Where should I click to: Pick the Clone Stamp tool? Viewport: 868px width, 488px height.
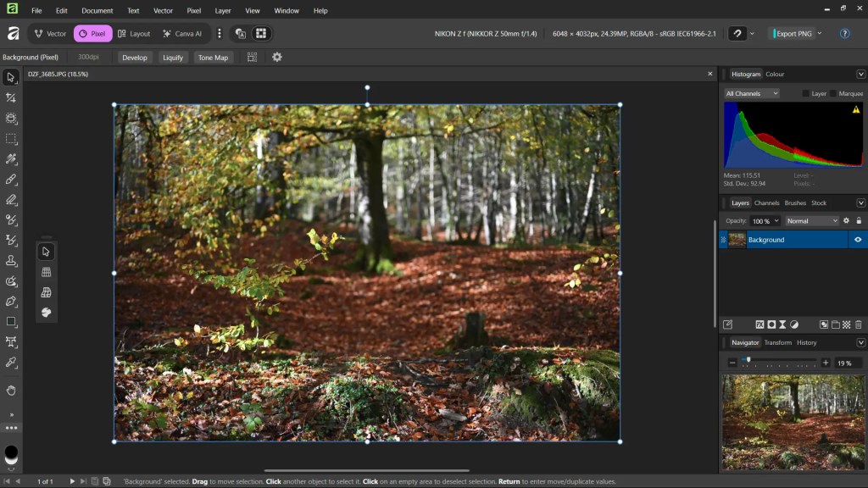[x=11, y=260]
